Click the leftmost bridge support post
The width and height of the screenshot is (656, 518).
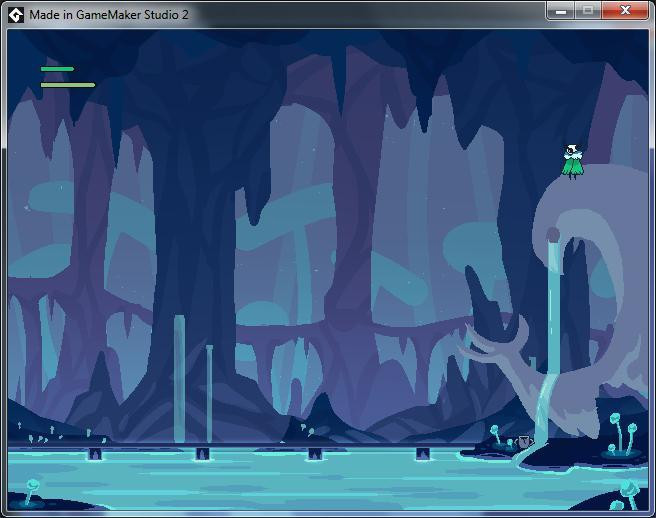pos(95,454)
